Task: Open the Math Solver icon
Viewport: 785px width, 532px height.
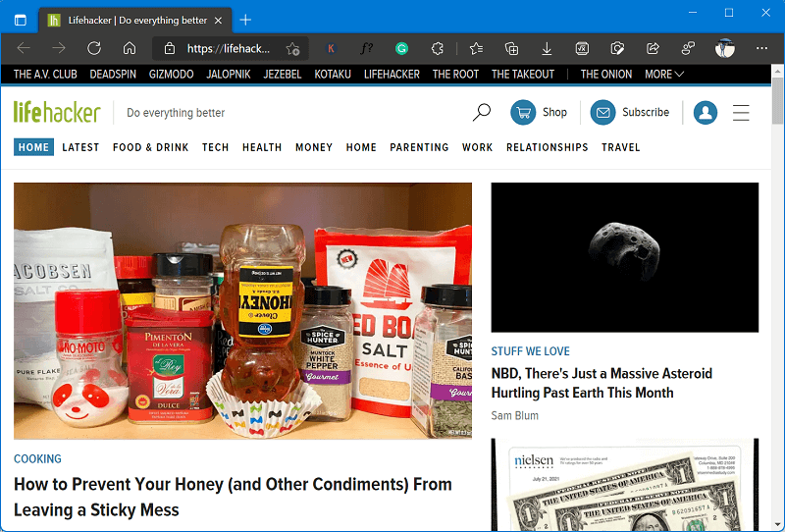Action: pos(582,48)
